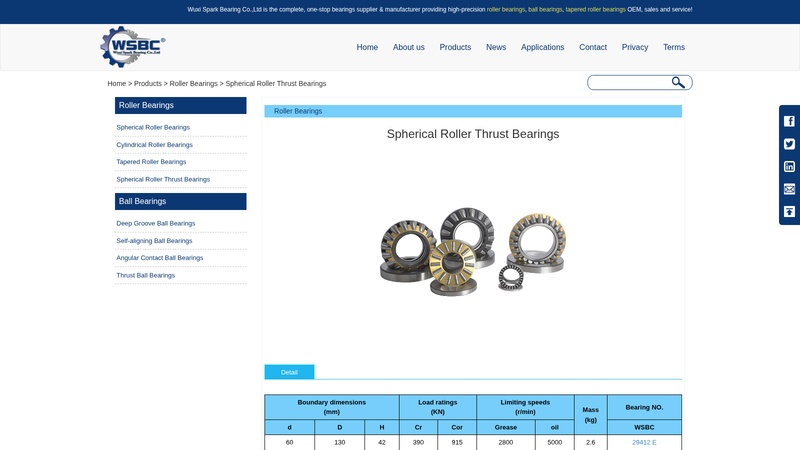Open the Terms menu item
This screenshot has height=450, width=800.
coord(674,47)
